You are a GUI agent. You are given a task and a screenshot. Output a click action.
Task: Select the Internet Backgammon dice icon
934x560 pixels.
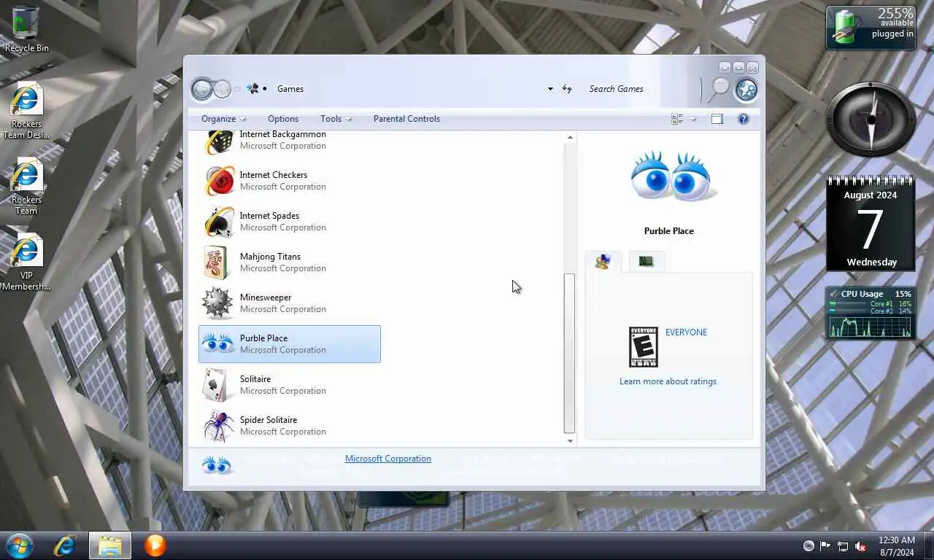218,141
